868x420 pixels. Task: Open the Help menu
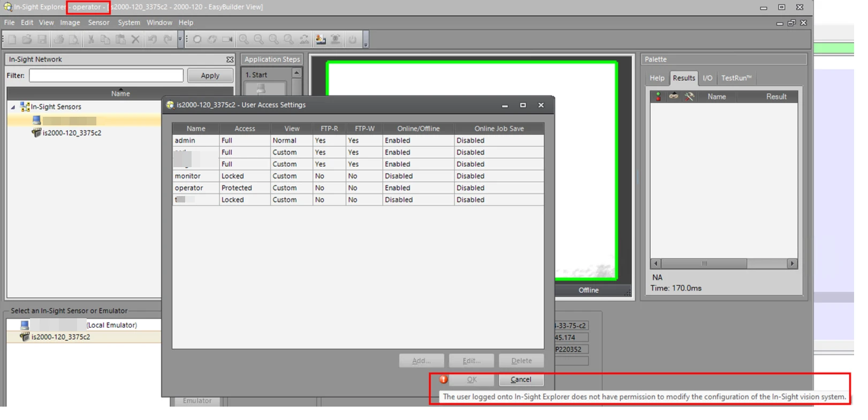pos(186,22)
